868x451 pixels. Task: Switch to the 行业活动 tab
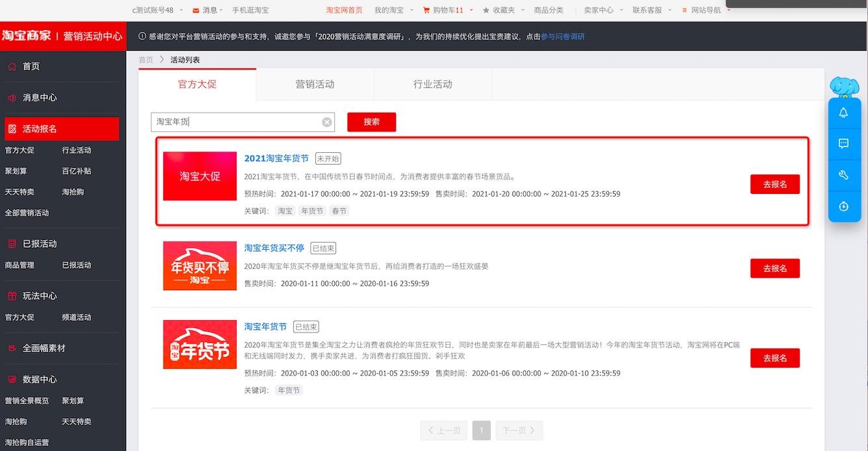(x=432, y=84)
